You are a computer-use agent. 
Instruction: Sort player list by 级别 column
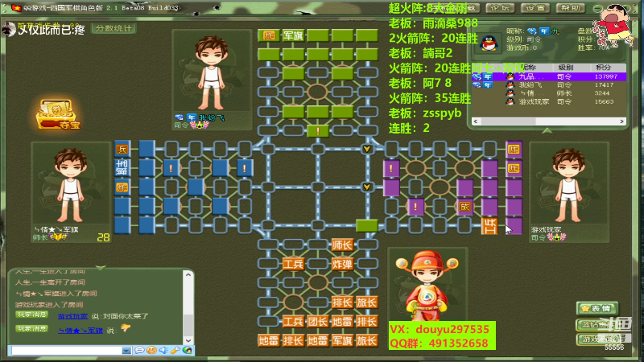pos(566,68)
